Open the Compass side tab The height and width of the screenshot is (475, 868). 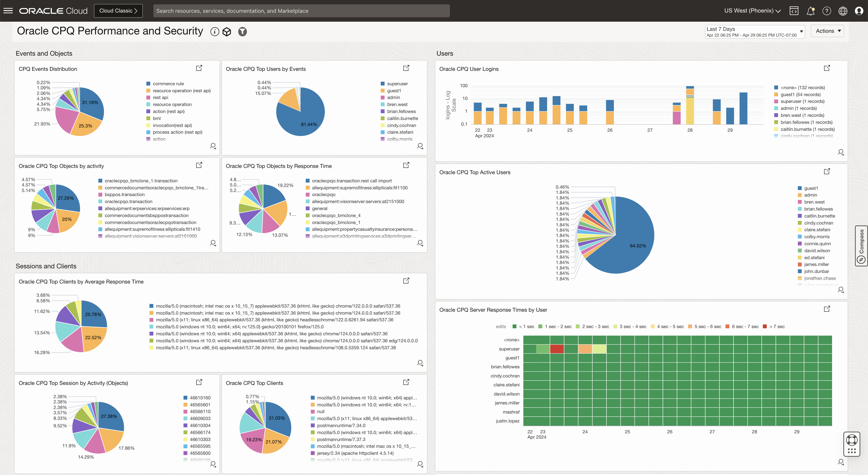861,246
